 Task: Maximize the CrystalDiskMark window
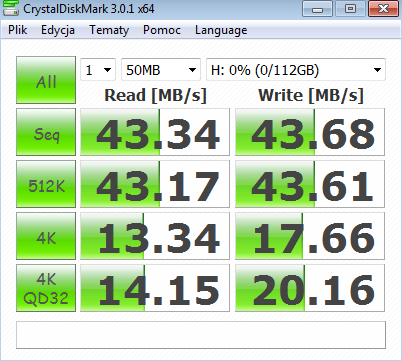click(x=350, y=9)
